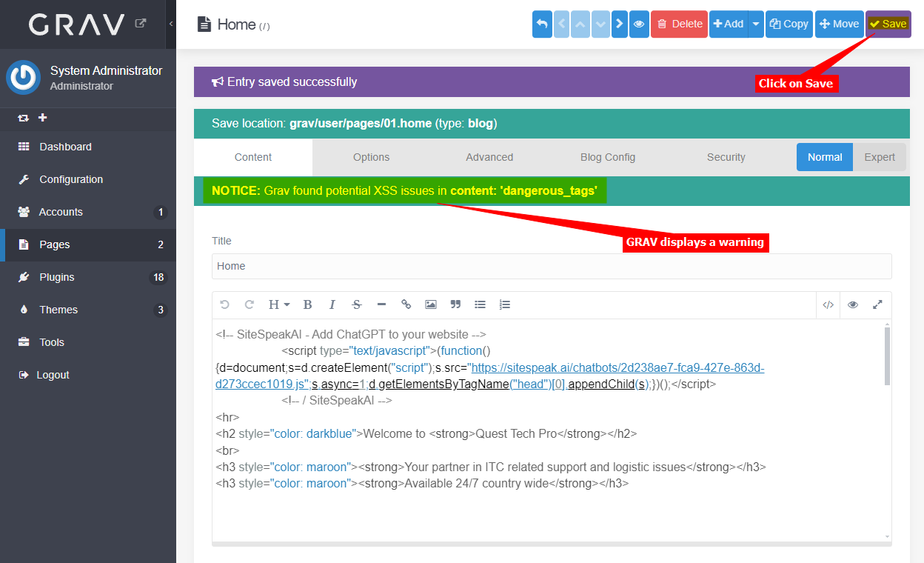Click the sidebar refresh/sync icon

coord(24,118)
